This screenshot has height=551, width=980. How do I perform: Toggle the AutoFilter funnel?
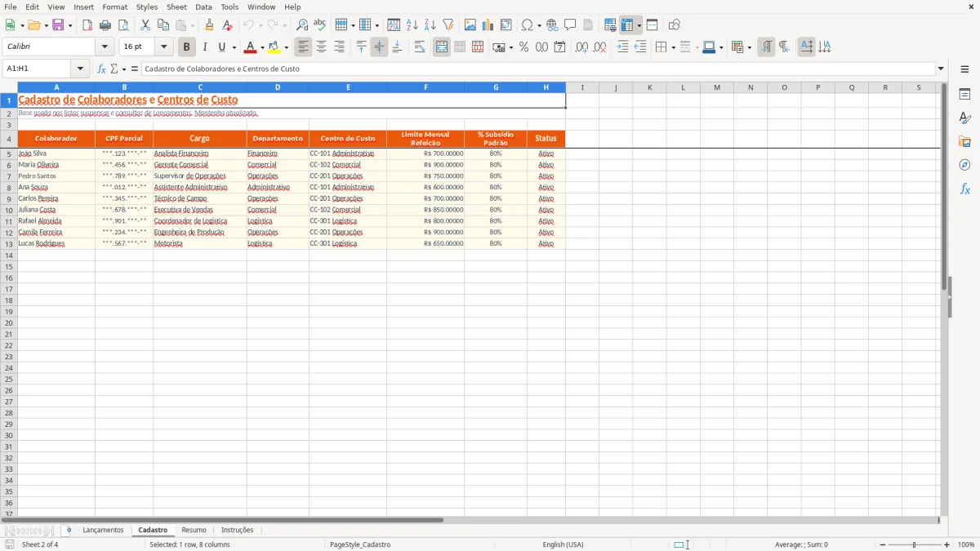(x=448, y=25)
